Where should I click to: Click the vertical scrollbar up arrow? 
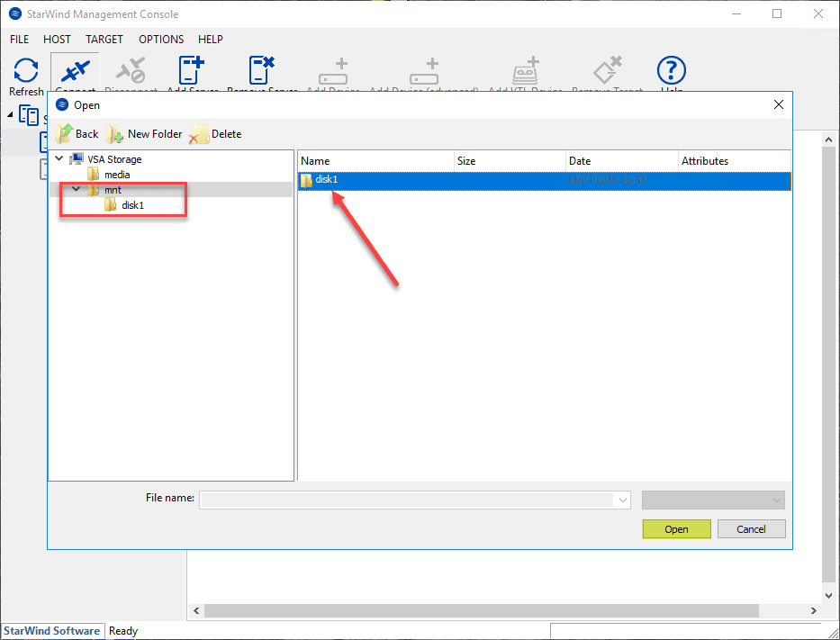click(x=829, y=140)
